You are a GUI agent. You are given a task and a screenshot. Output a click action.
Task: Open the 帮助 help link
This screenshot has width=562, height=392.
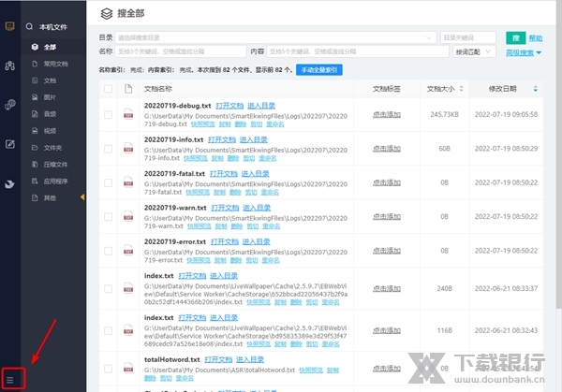pyautogui.click(x=536, y=38)
